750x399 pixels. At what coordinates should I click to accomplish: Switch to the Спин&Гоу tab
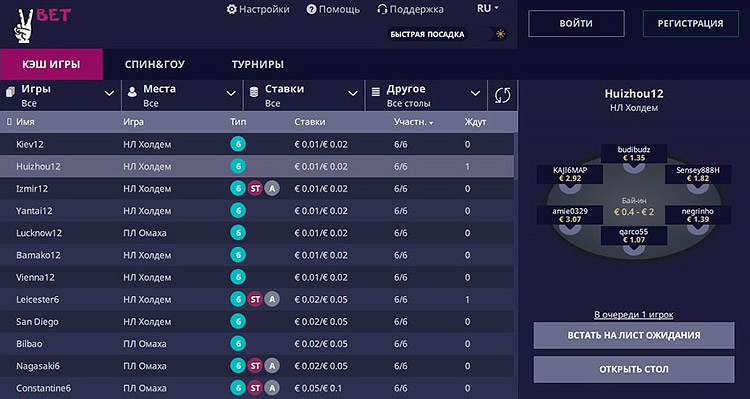click(154, 64)
